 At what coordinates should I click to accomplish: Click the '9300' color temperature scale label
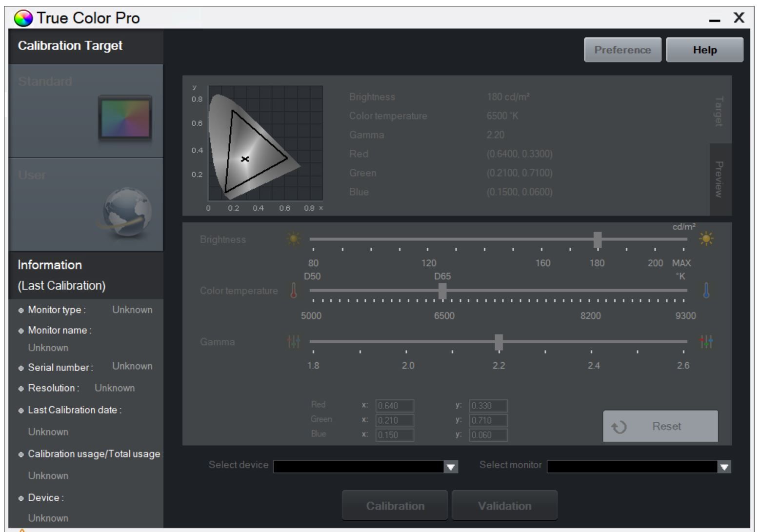[685, 316]
